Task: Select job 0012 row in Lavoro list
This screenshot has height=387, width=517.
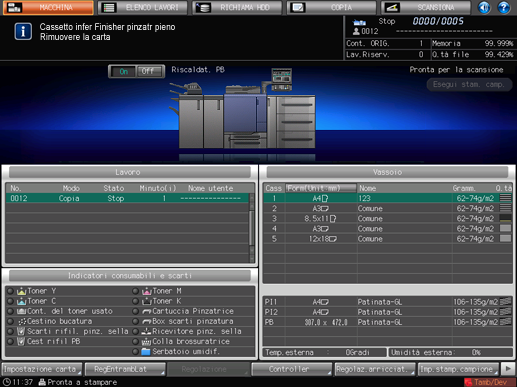Action: (127, 198)
